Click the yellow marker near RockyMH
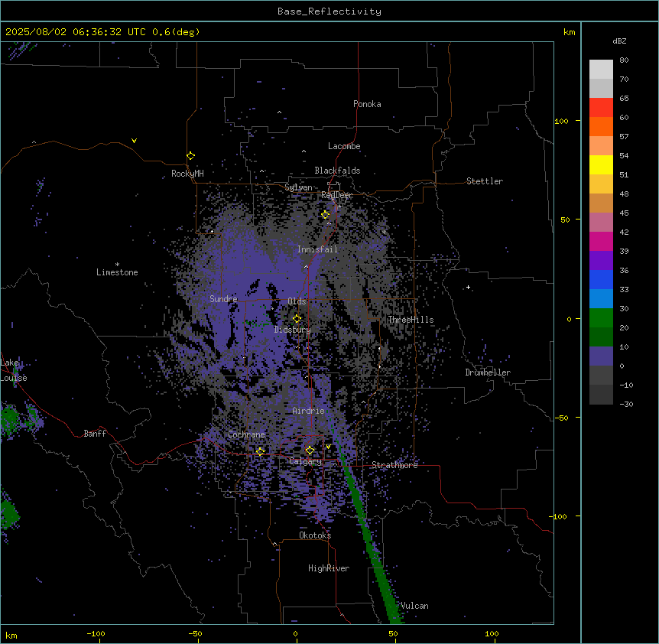 click(191, 156)
